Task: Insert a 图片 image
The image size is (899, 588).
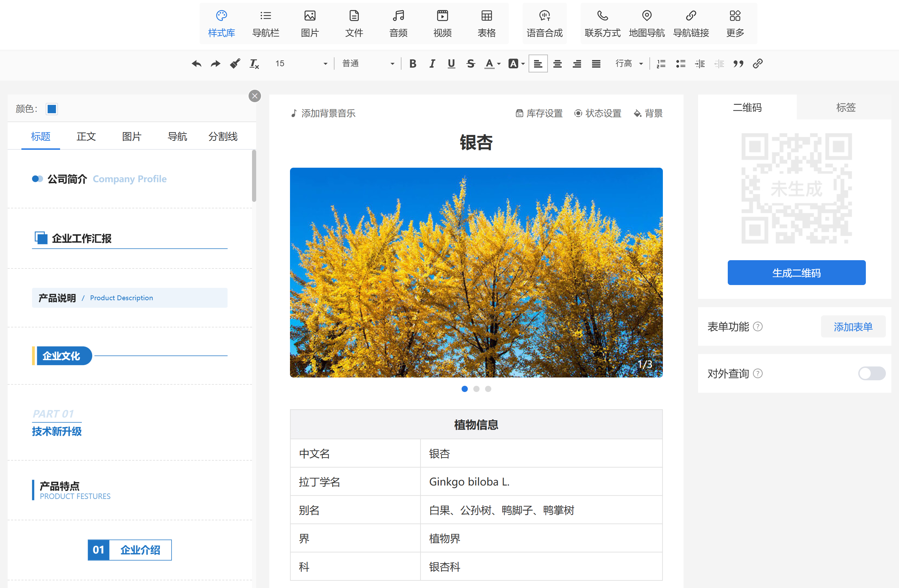Action: pyautogui.click(x=310, y=24)
